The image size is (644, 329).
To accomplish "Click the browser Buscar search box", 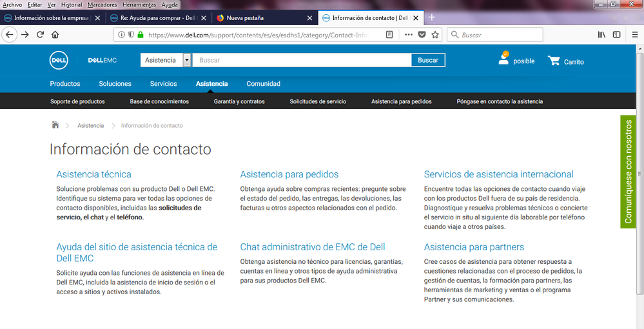I will tap(495, 35).
